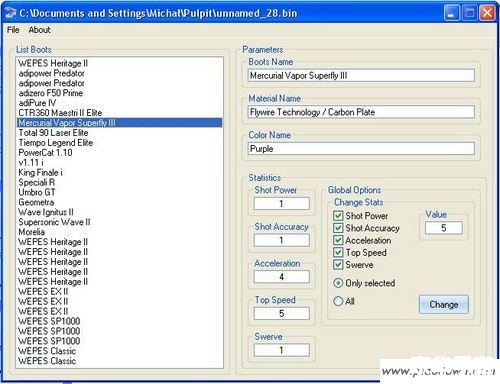This screenshot has width=500, height=384.
Task: Minimize the boots editor window
Action: point(452,13)
